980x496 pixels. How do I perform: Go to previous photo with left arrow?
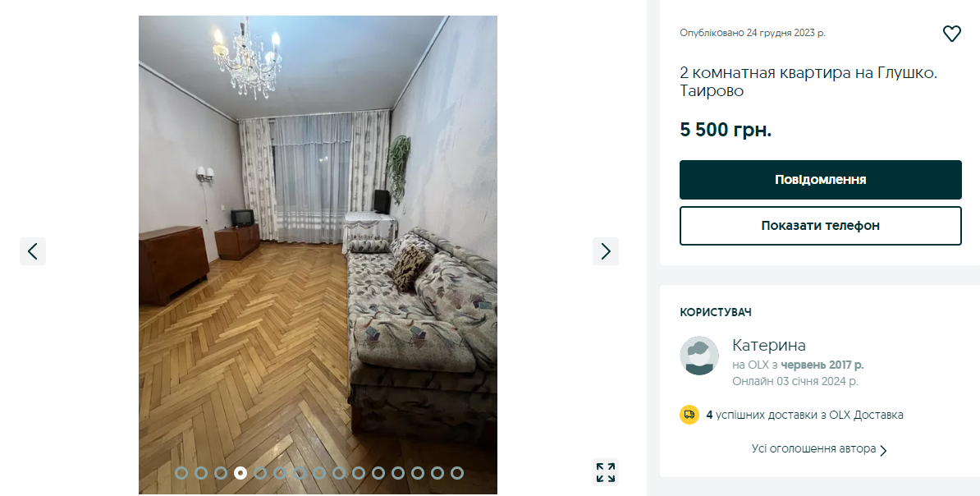[33, 251]
